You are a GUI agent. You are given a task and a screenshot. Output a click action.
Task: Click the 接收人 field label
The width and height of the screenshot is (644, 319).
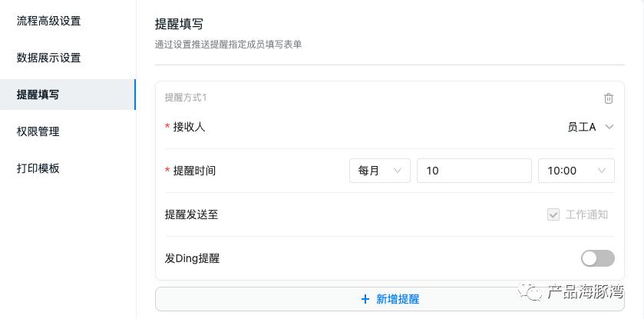point(189,127)
